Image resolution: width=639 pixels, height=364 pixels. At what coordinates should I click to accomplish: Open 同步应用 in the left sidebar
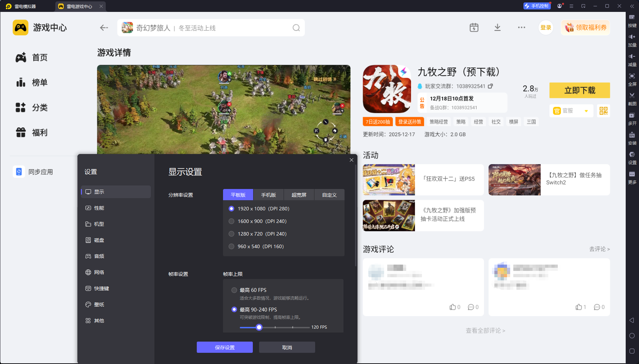click(x=33, y=172)
